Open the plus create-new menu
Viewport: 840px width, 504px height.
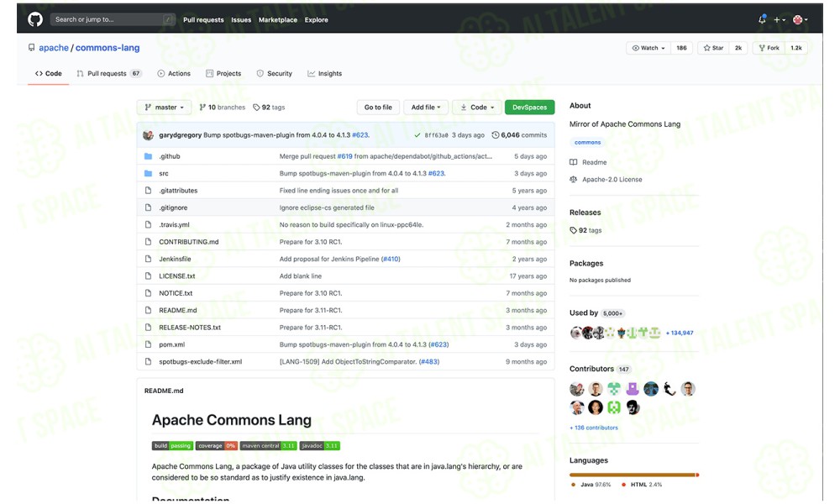click(780, 20)
